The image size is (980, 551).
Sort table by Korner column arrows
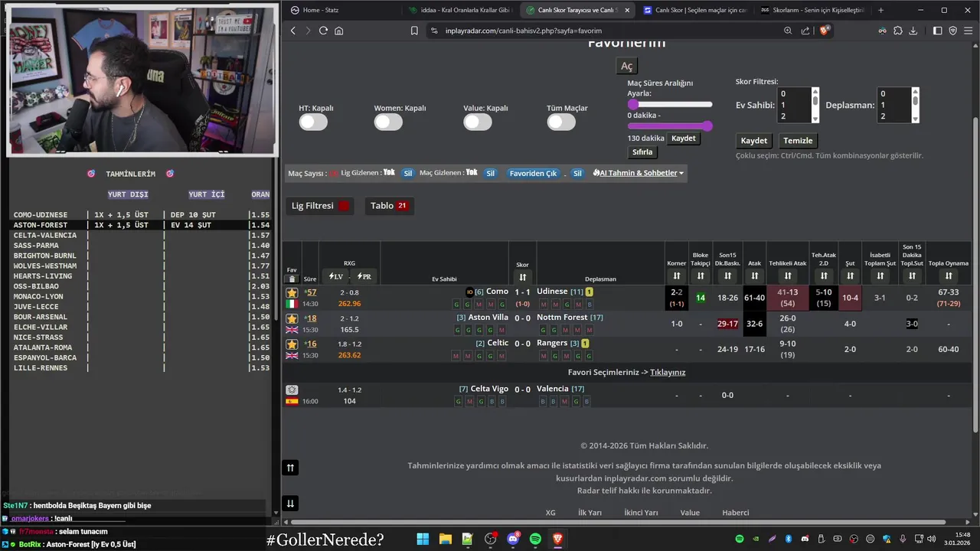coord(677,276)
